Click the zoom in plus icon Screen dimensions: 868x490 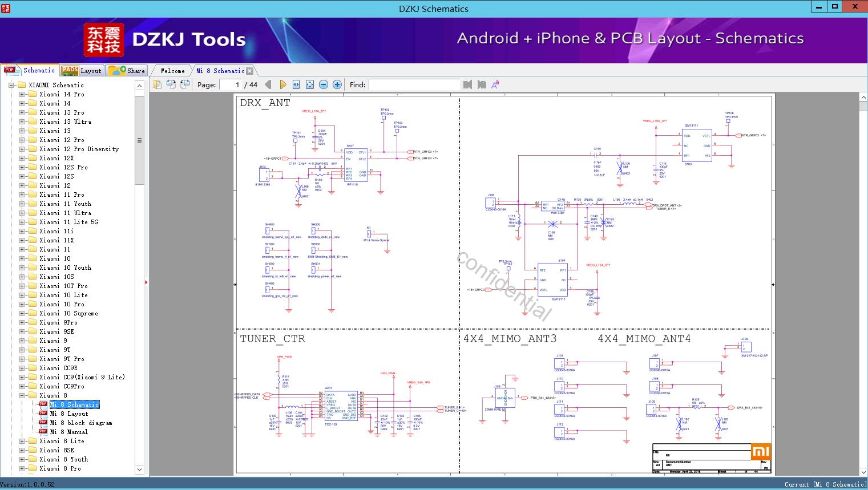[337, 84]
